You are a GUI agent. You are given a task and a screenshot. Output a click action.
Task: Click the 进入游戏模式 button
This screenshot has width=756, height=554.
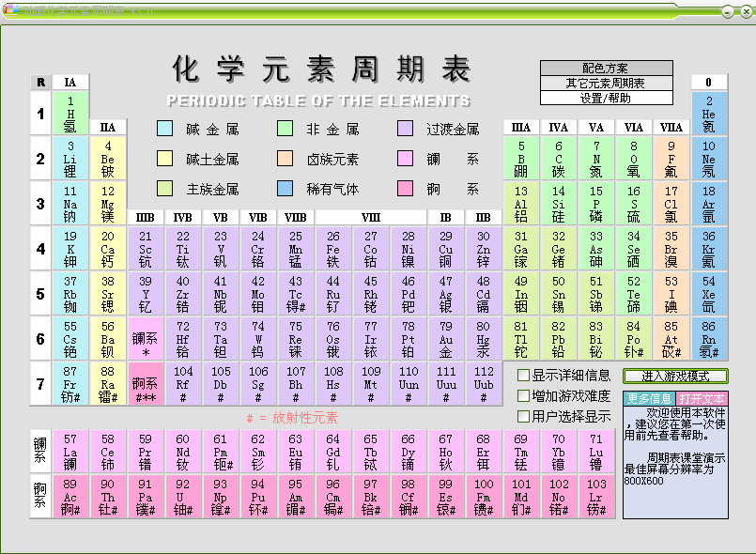675,377
